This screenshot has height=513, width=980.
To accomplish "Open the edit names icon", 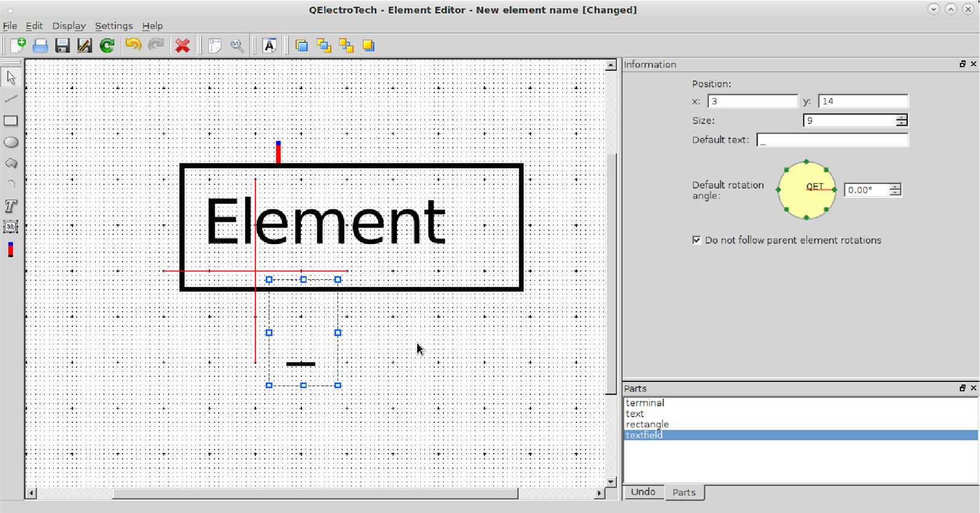I will coord(269,45).
